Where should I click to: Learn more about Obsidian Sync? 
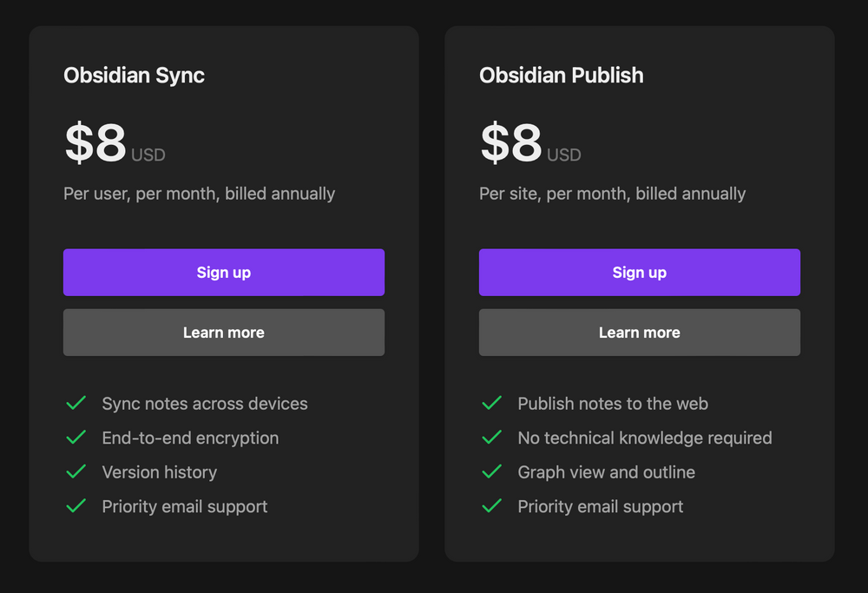click(x=223, y=332)
